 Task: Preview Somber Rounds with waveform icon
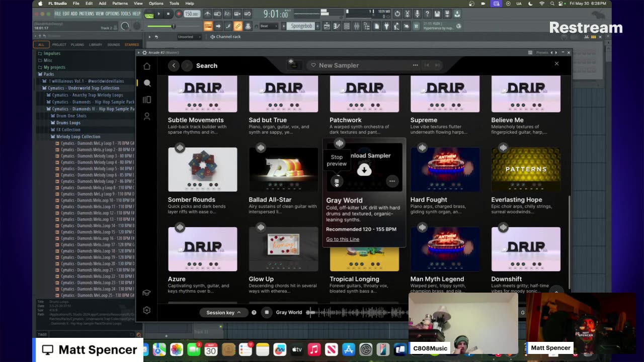click(x=180, y=147)
